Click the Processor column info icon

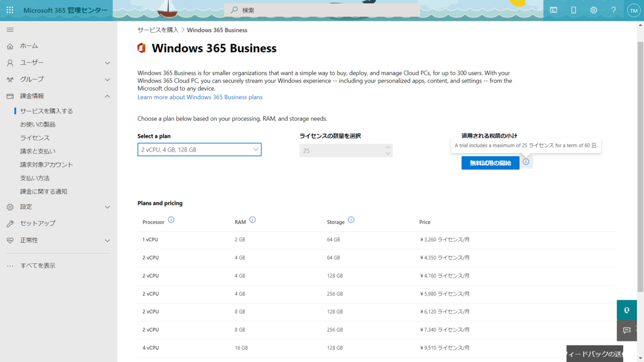pyautogui.click(x=171, y=220)
